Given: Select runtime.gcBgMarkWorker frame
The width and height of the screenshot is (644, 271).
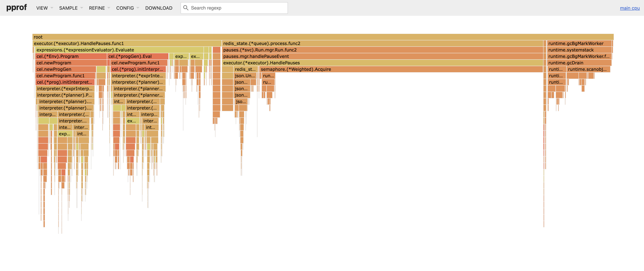Looking at the screenshot, I should tap(579, 43).
